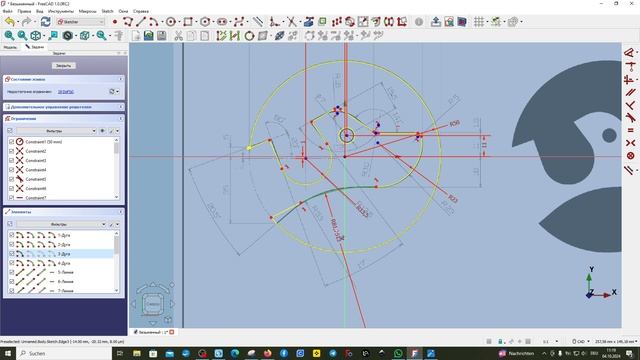
Task: Click the Undo arrow in the toolbar
Action: tap(9, 22)
